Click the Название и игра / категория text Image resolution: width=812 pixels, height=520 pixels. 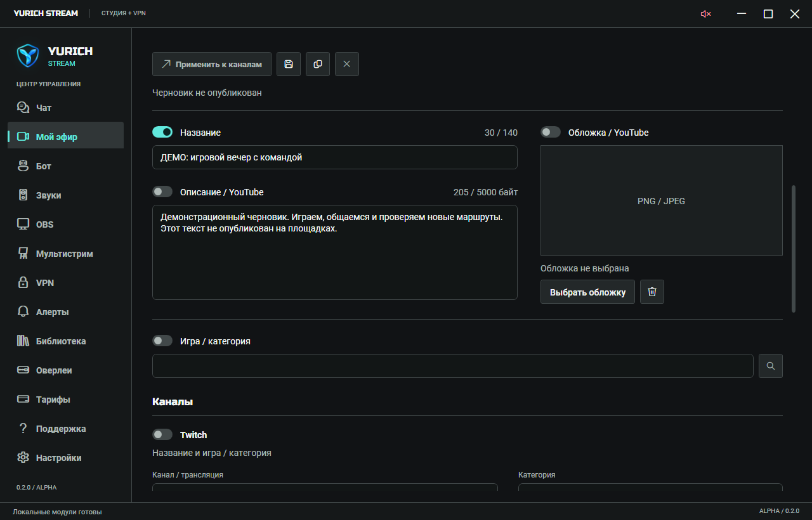pos(212,453)
